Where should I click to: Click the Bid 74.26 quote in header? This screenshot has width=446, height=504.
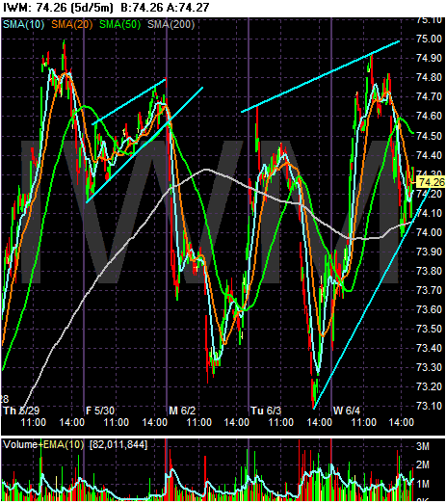(x=142, y=7)
